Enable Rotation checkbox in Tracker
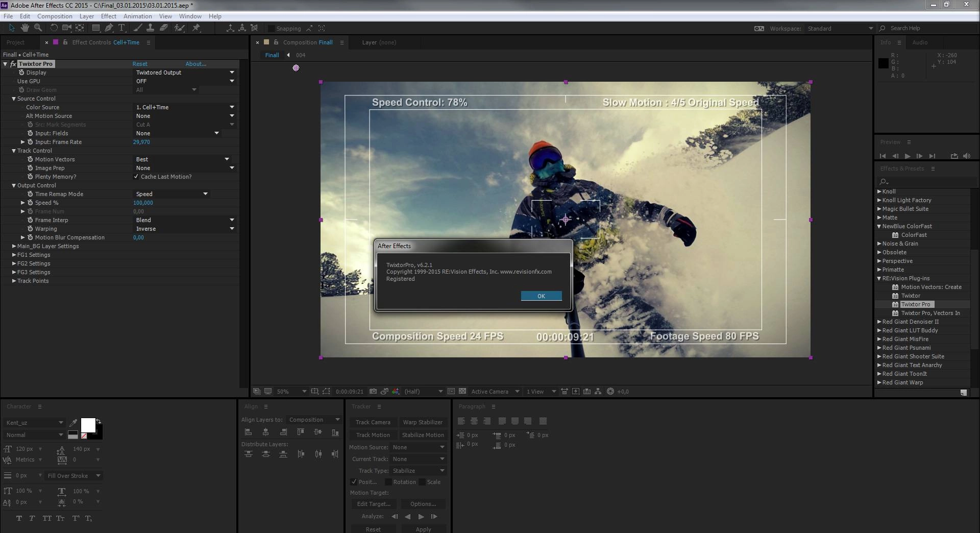980x533 pixels. tap(388, 482)
